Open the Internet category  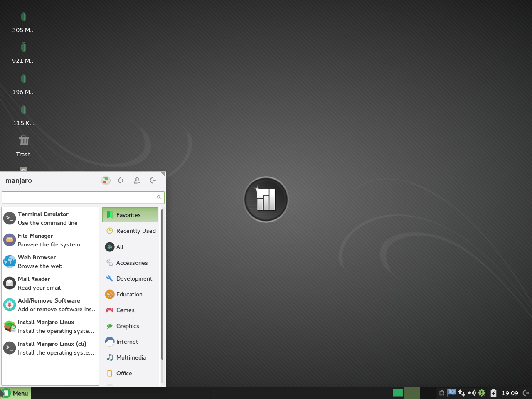tap(130, 342)
